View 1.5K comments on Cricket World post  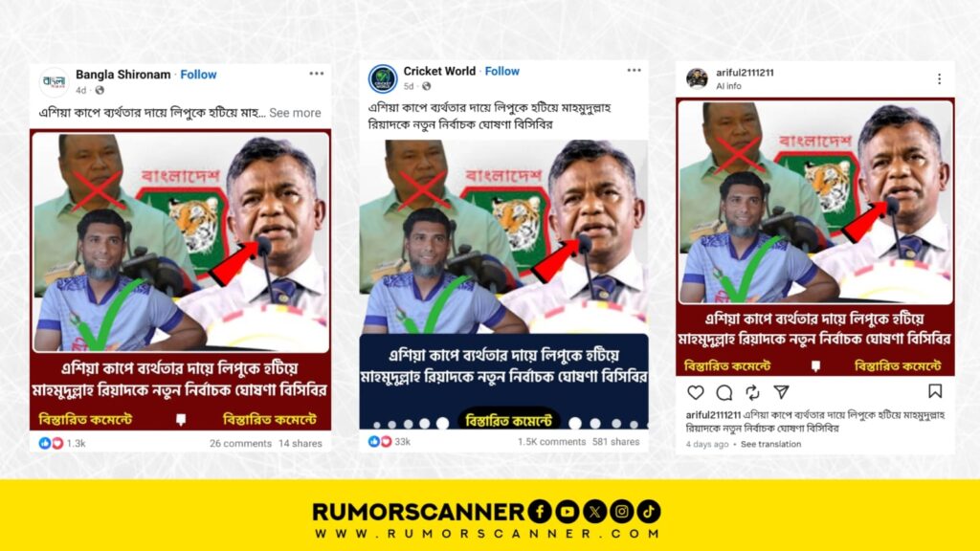[551, 442]
